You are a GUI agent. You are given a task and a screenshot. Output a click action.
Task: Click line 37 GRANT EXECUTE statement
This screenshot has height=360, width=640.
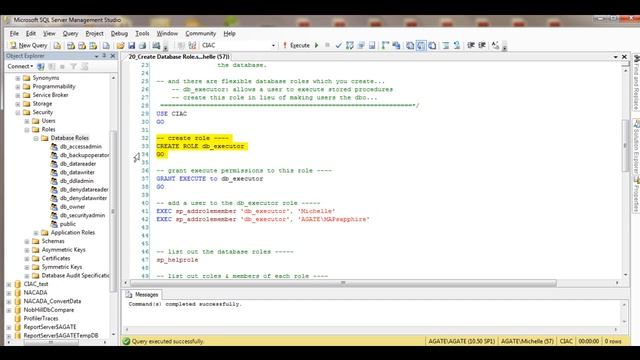210,179
